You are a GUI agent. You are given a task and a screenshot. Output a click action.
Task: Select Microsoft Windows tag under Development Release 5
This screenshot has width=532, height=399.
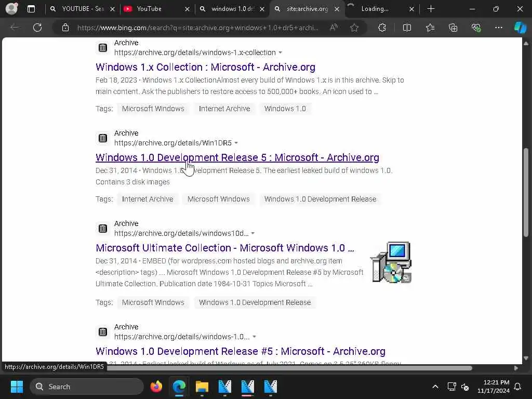219,199
